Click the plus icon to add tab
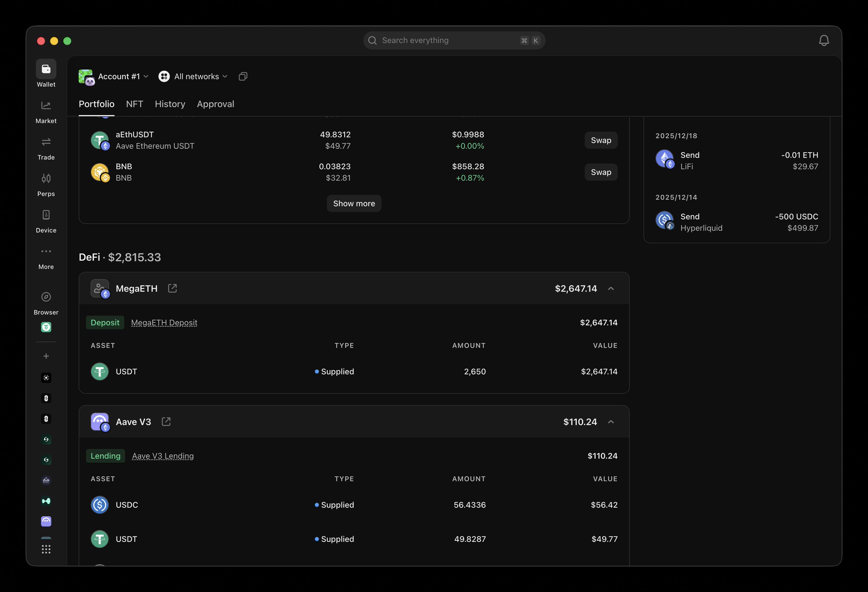 click(46, 356)
